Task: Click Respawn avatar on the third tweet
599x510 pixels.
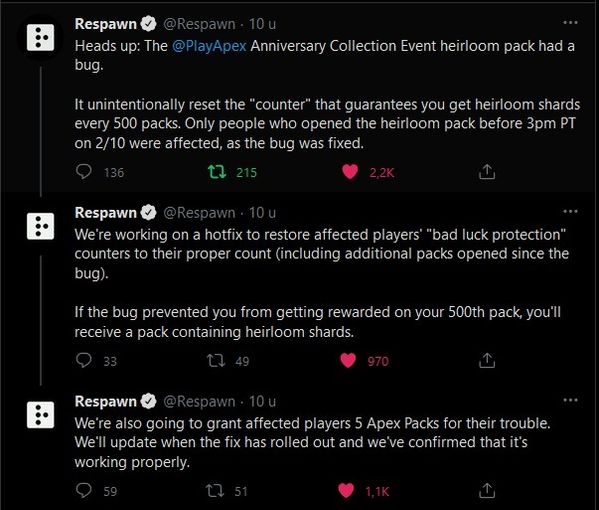Action: pos(40,415)
